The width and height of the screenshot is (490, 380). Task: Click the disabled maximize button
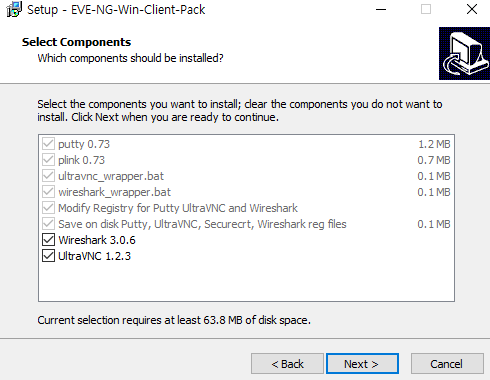click(x=426, y=9)
